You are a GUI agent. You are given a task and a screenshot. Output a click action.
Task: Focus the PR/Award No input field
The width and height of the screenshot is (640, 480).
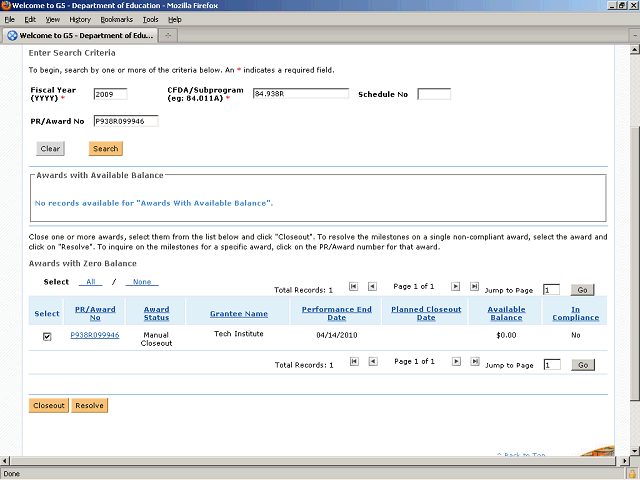[x=126, y=121]
